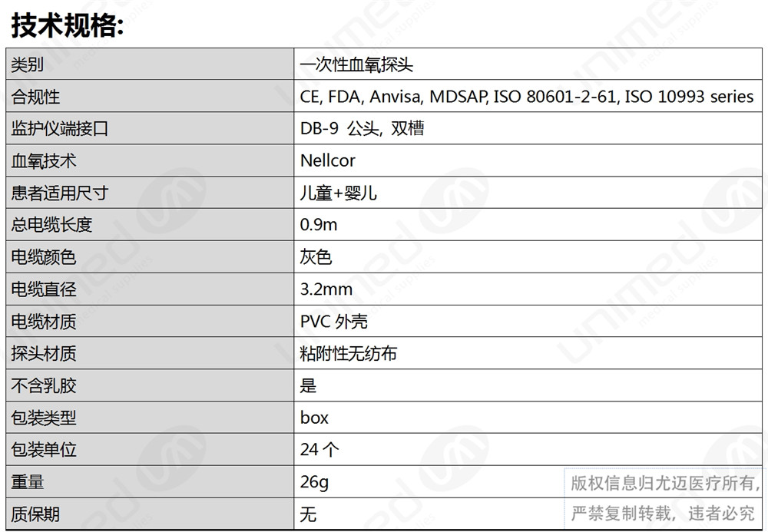This screenshot has height=532, width=768.
Task: Click the 粘附性无纺布 value cell
Action: pos(528,353)
